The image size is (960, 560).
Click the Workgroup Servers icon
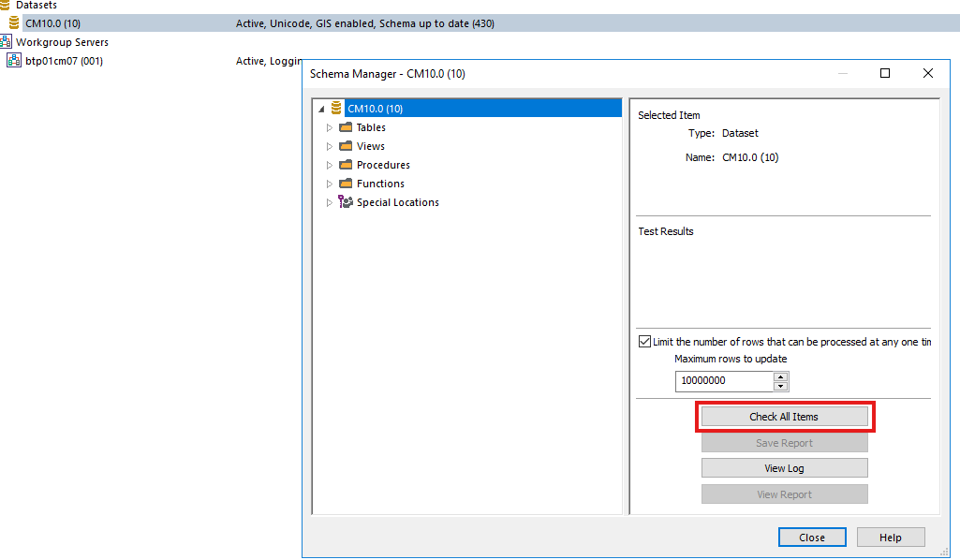click(x=8, y=42)
